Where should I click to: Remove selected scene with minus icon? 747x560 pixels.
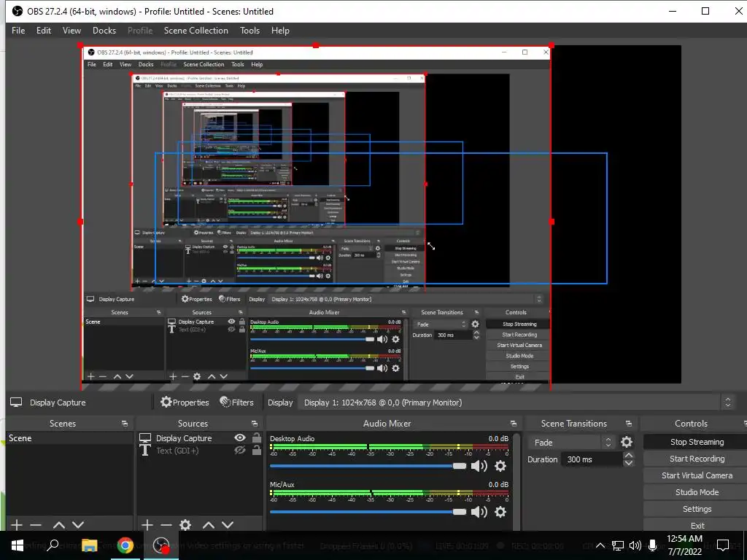pyautogui.click(x=36, y=525)
